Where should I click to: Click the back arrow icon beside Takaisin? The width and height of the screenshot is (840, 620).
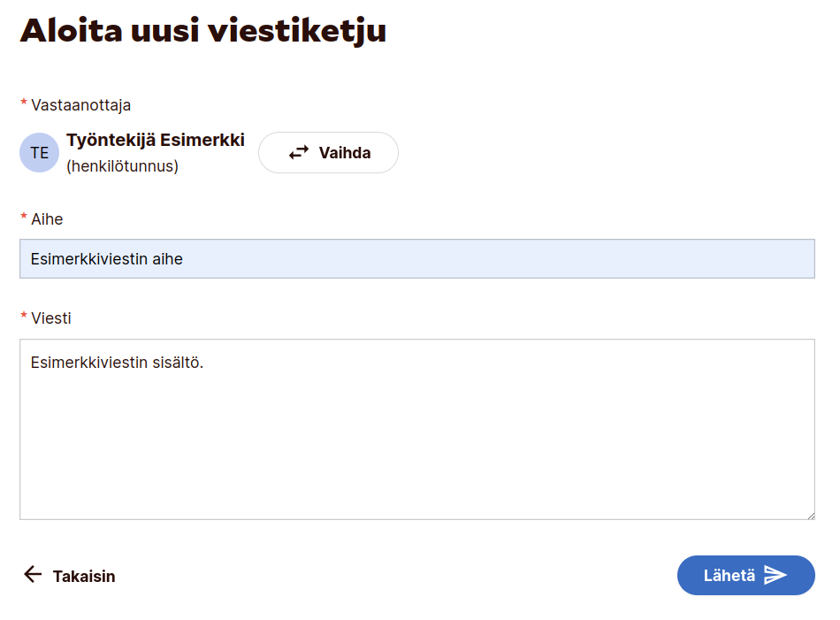click(x=33, y=575)
